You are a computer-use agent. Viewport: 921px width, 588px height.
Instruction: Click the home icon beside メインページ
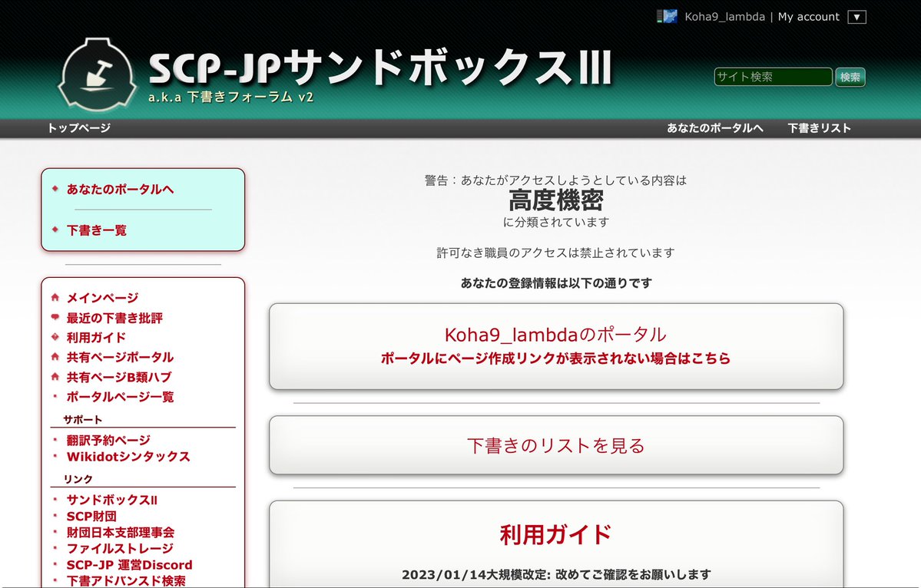tap(55, 298)
